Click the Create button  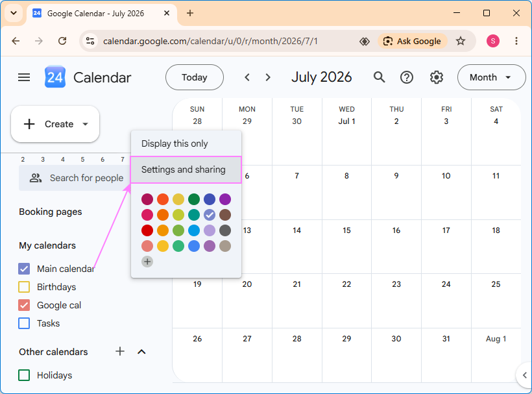point(55,124)
